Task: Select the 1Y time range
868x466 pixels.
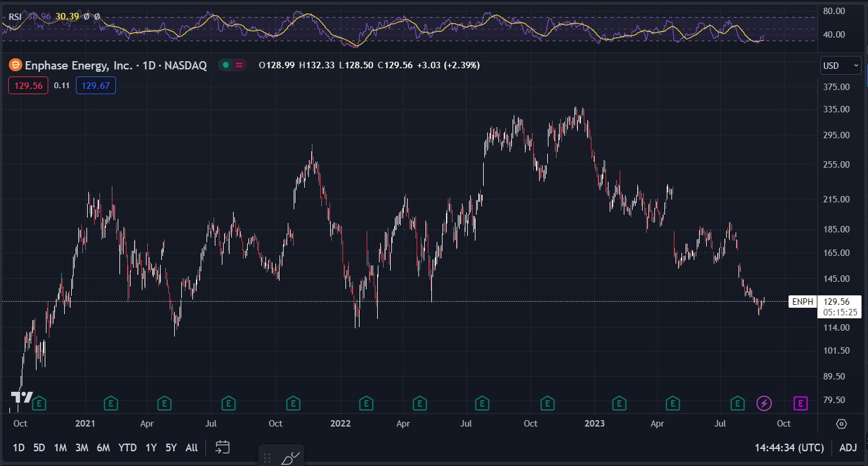Action: click(x=151, y=448)
